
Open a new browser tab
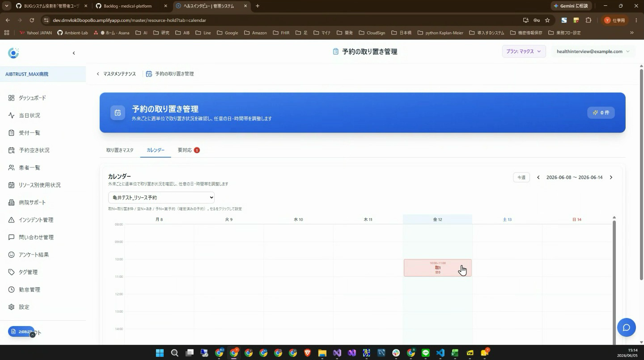point(258,6)
